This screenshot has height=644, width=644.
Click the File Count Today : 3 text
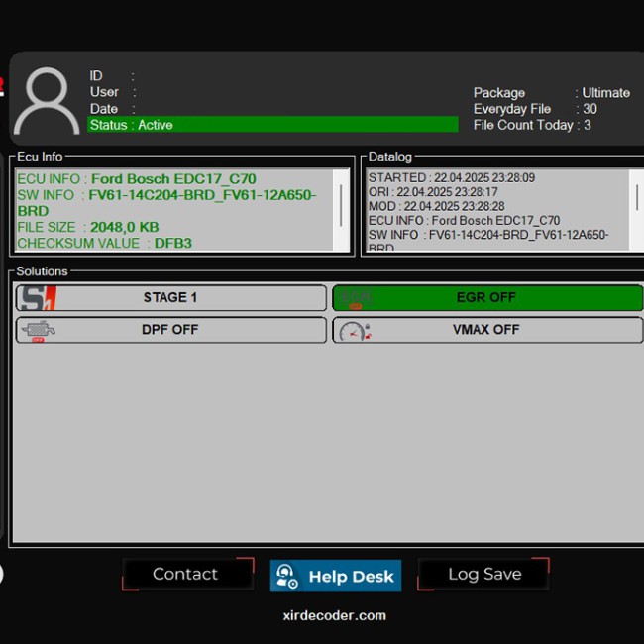[532, 125]
